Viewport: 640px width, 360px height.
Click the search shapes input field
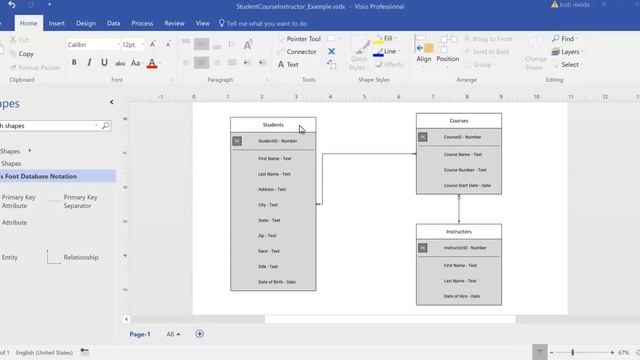tap(48, 126)
